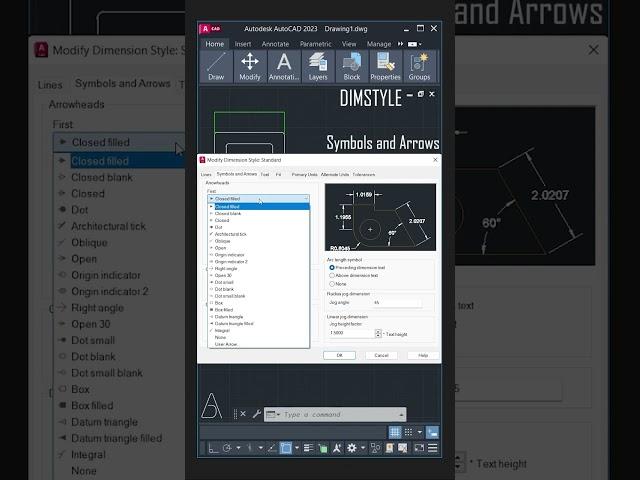Switch to the Manage ribbon tab

pyautogui.click(x=379, y=44)
